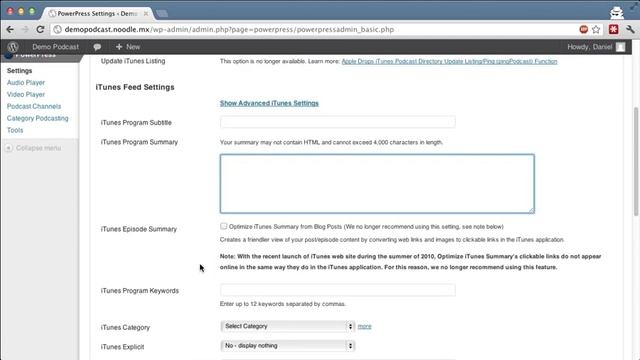
Task: Open a new browser tab
Action: click(162, 13)
